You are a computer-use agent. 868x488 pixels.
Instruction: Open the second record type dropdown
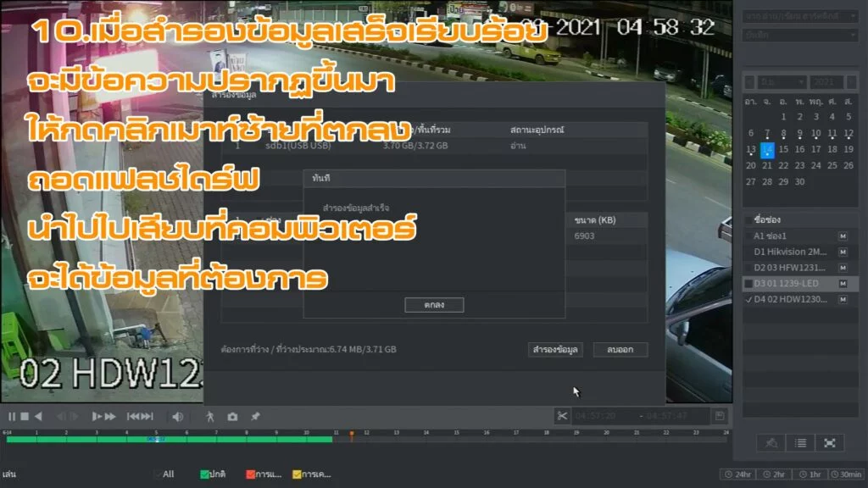(x=800, y=35)
